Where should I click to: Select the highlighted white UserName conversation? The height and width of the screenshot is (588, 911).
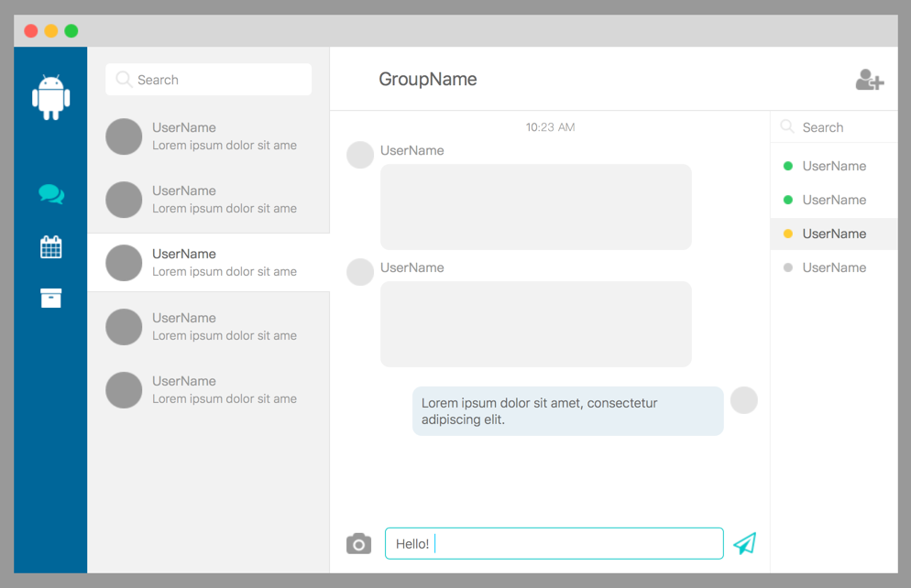[x=209, y=262]
